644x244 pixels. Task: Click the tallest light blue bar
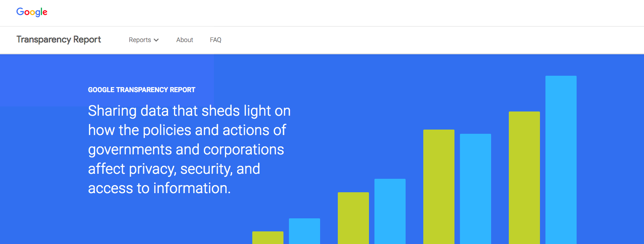[561, 160]
